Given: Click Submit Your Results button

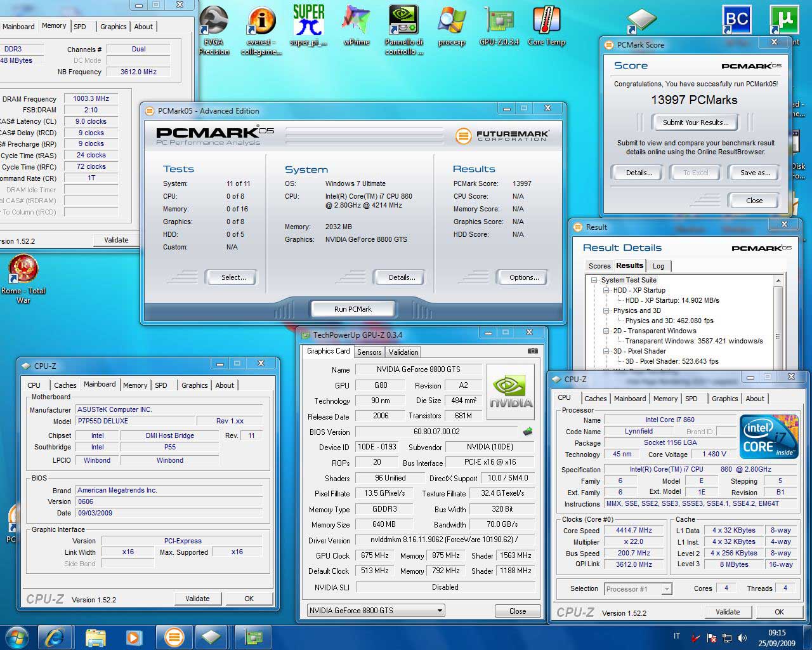Looking at the screenshot, I should pos(695,123).
